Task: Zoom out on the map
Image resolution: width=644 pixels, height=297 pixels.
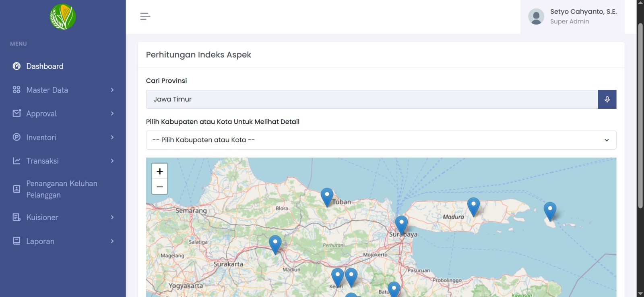Action: [x=160, y=187]
